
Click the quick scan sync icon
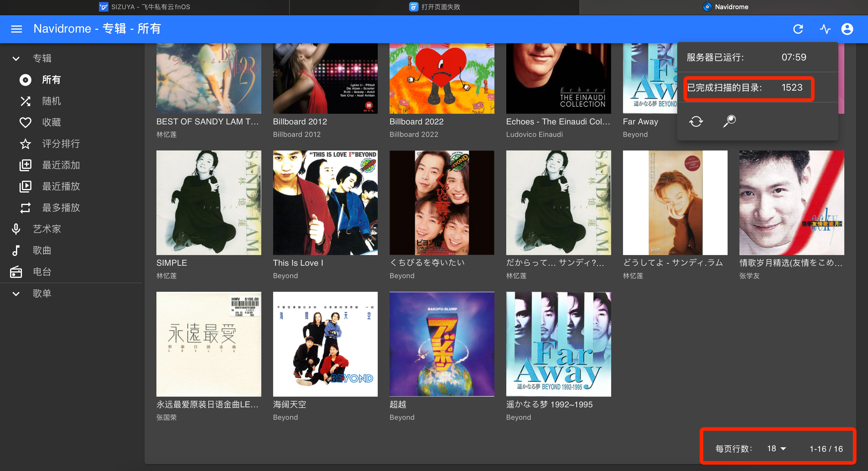tap(696, 121)
